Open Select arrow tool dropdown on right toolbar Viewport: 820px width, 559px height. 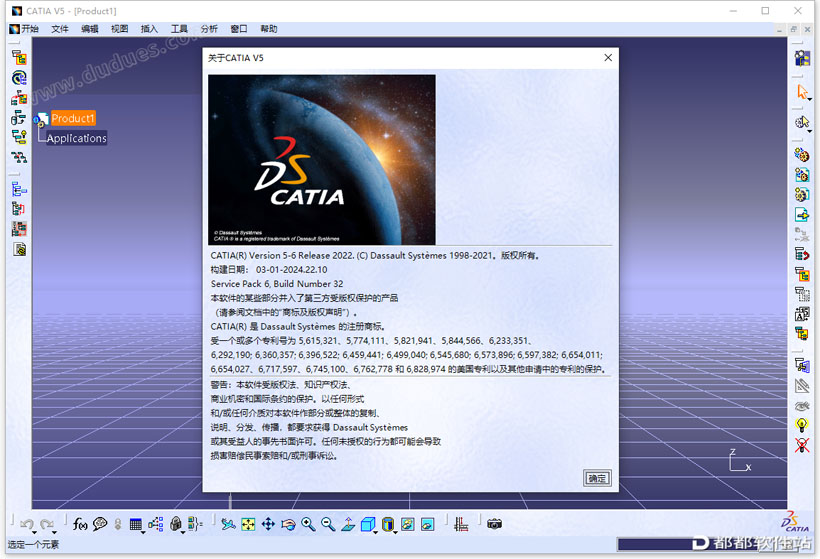(809, 99)
